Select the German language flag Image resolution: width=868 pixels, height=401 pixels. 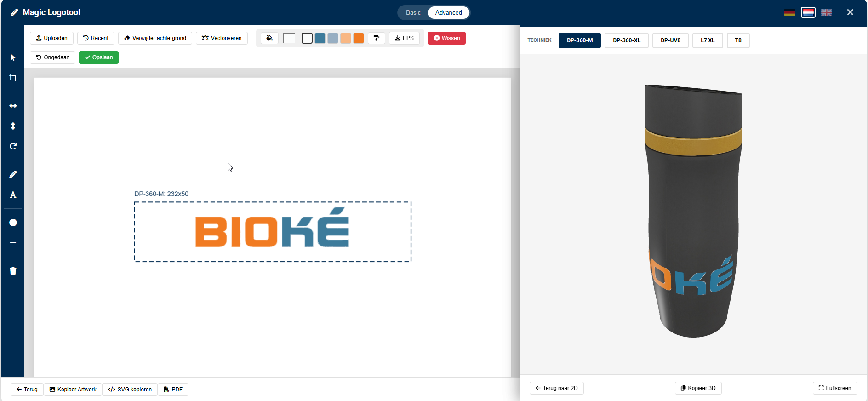(x=789, y=12)
